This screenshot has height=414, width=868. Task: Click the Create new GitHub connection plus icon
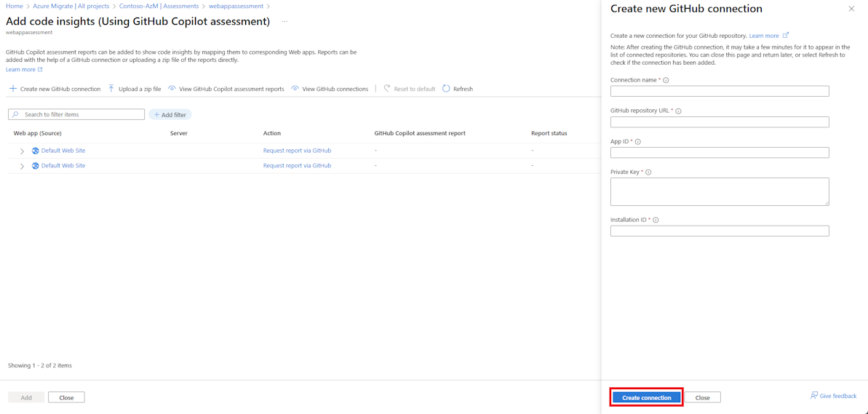click(12, 89)
